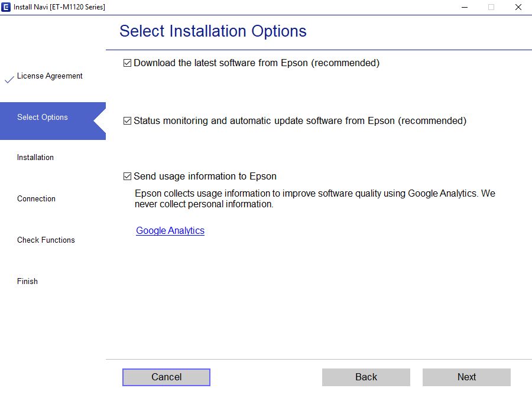Click Check Functions step in sidebar
Image resolution: width=532 pixels, height=398 pixels.
coord(46,240)
